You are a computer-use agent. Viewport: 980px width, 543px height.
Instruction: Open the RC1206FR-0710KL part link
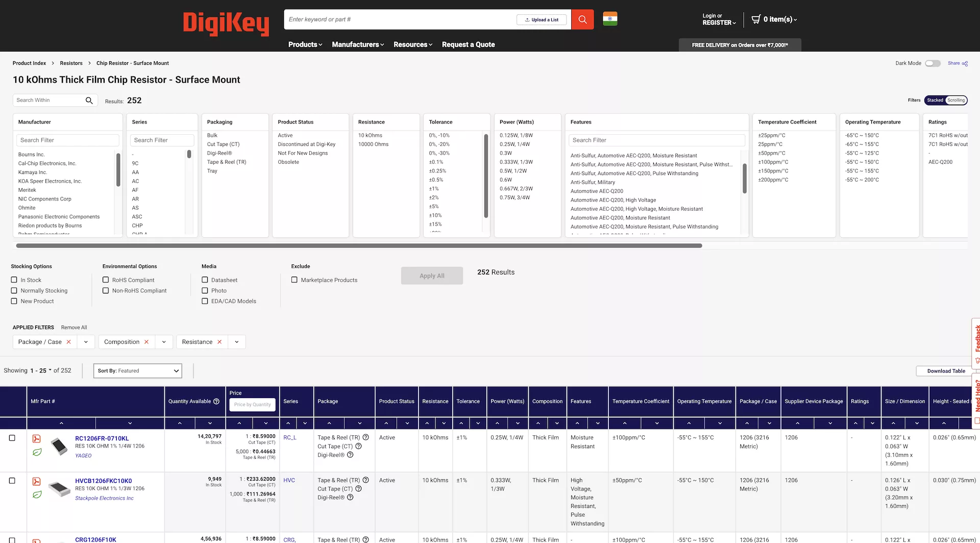tap(102, 438)
